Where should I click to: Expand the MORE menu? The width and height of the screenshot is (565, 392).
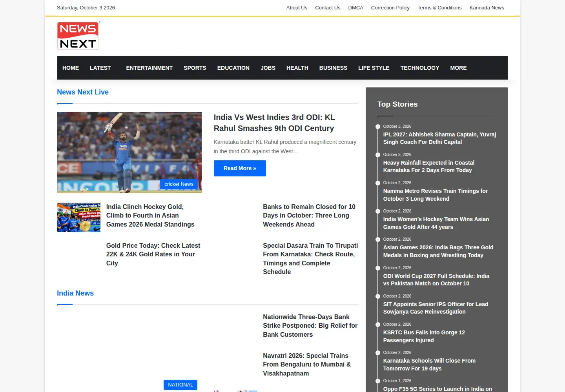[458, 68]
